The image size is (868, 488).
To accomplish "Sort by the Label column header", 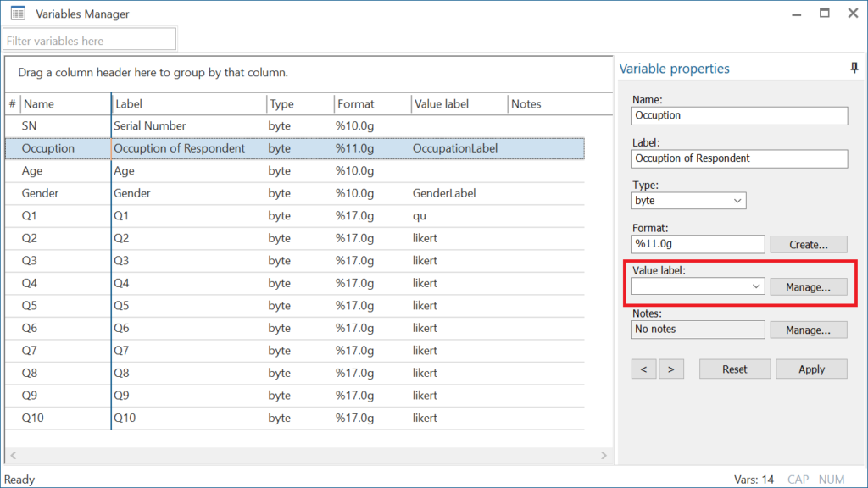I will coord(189,104).
